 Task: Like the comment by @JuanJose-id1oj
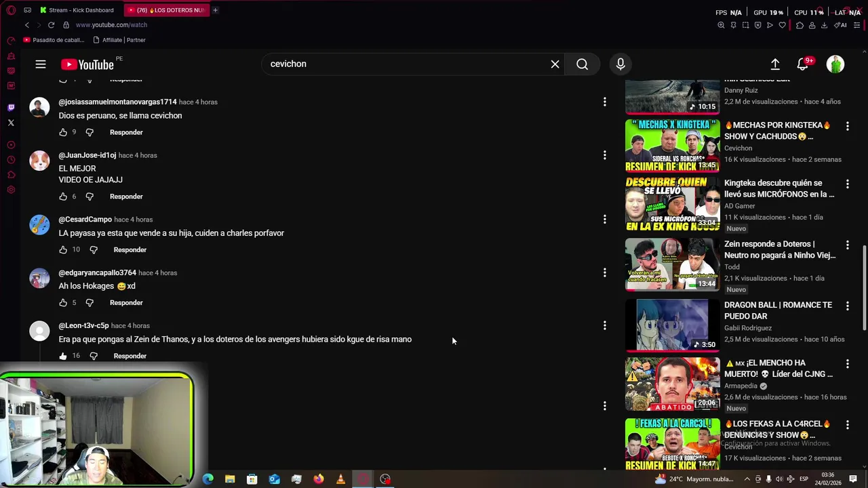pos(63,197)
